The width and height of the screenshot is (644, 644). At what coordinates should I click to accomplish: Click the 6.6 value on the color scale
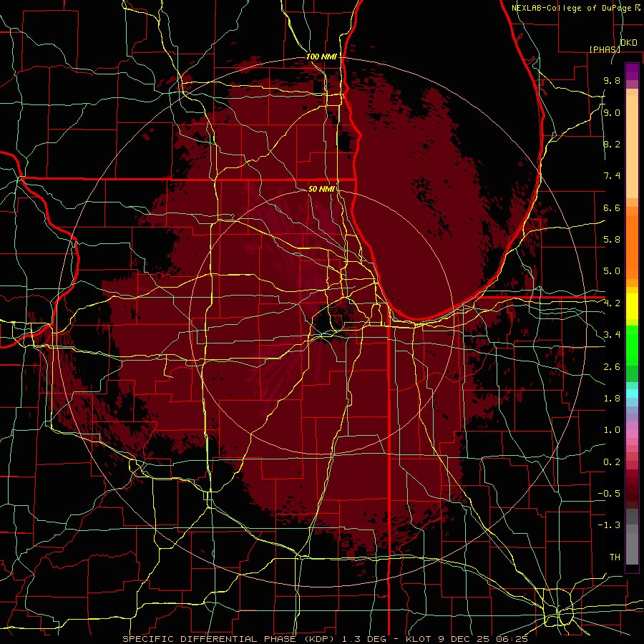click(612, 208)
